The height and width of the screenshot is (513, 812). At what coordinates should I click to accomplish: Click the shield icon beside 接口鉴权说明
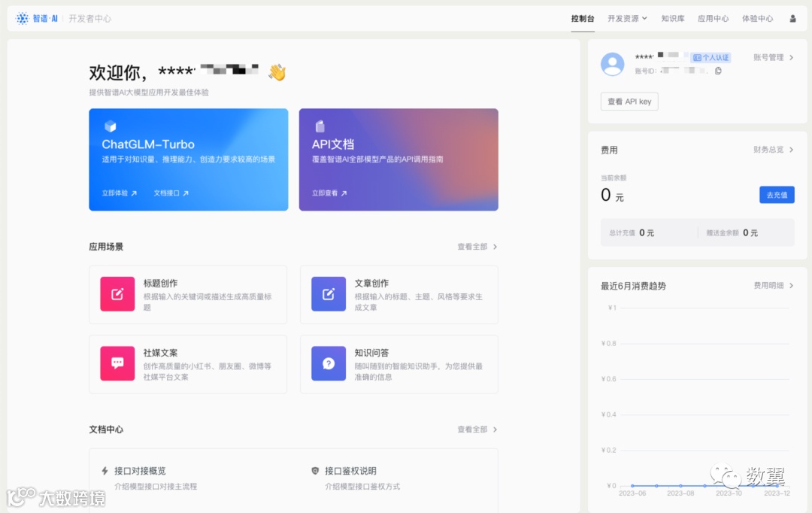point(315,471)
